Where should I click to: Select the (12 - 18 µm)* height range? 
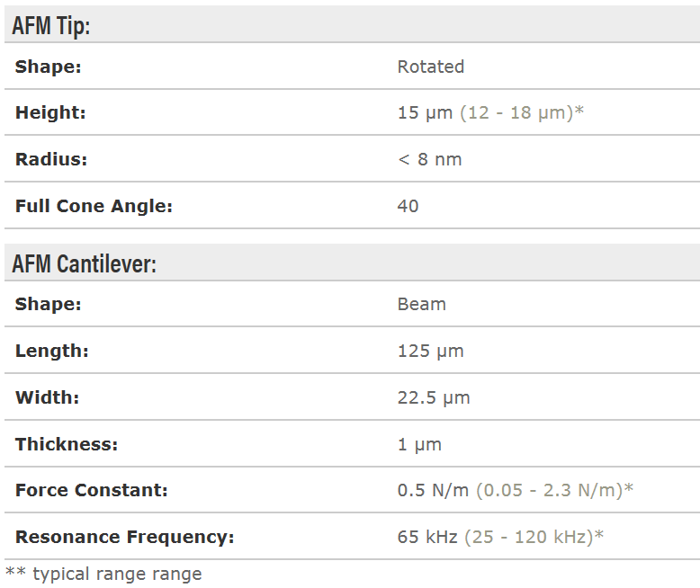tap(522, 113)
